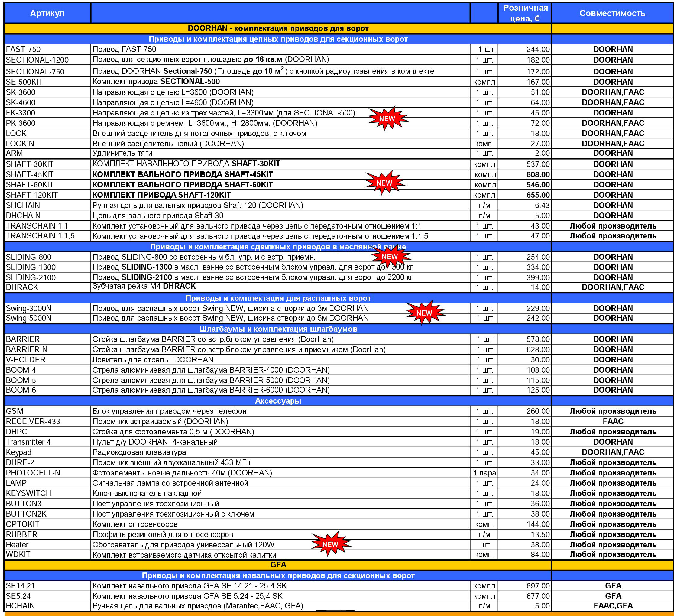Click the DOORHAN комплектация приводов section title
Image resolution: width=674 pixels, height=616 pixels.
coord(278,28)
